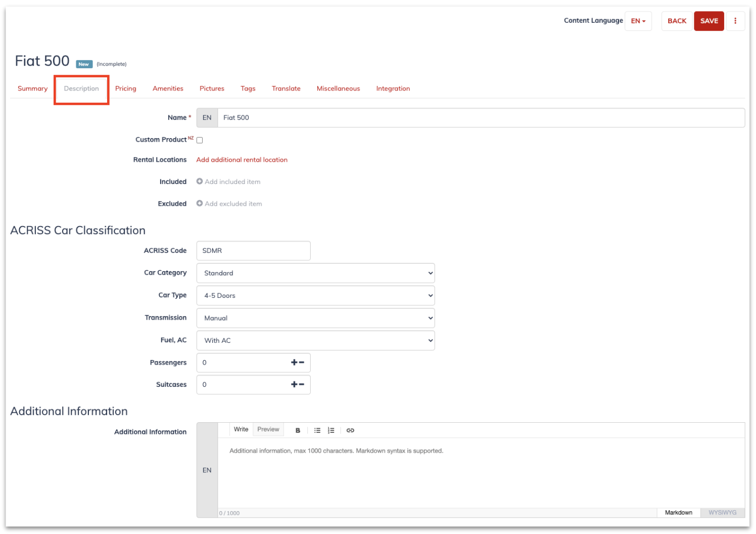Click the ACRISS Car Classification heading

78,231
